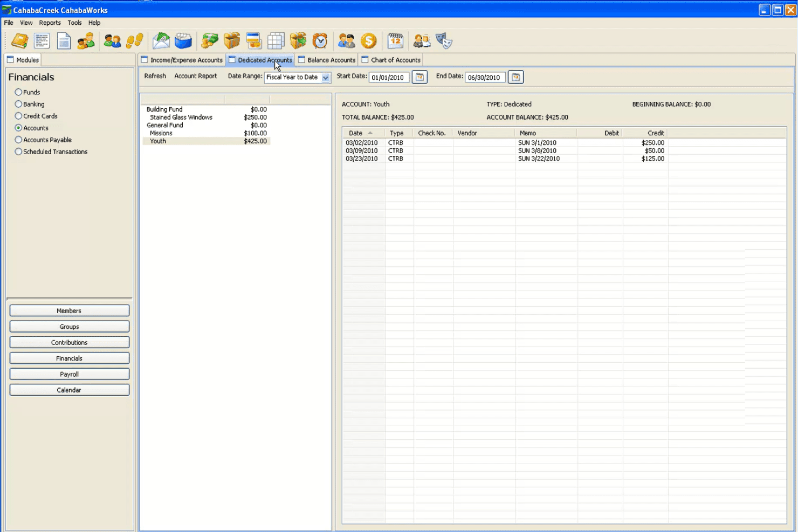The width and height of the screenshot is (798, 532).
Task: Switch to Income/Expense Accounts tab
Action: (x=182, y=60)
